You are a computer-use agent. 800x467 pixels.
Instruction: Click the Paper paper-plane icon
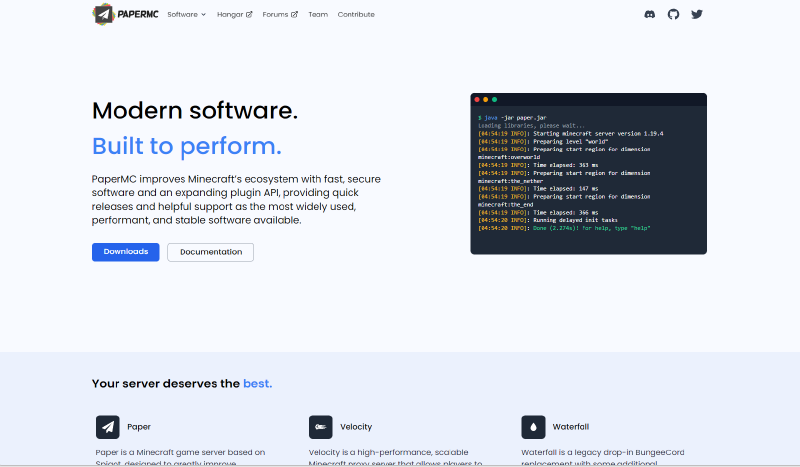click(x=108, y=427)
